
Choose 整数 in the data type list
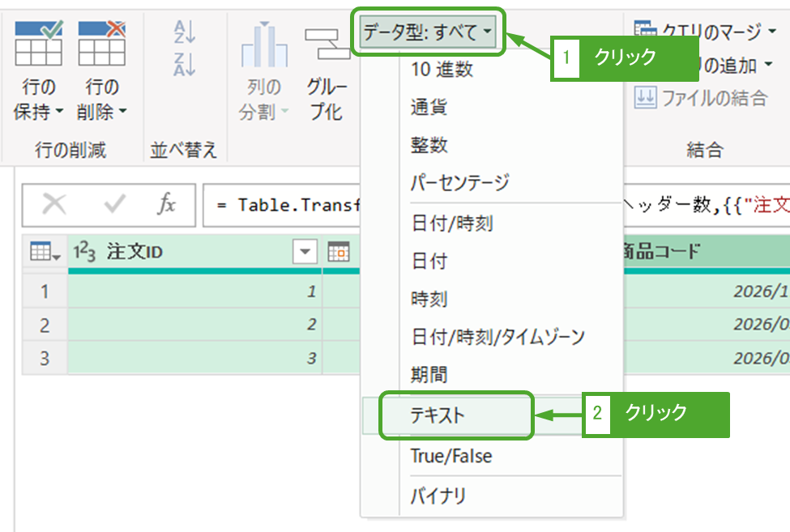(429, 145)
